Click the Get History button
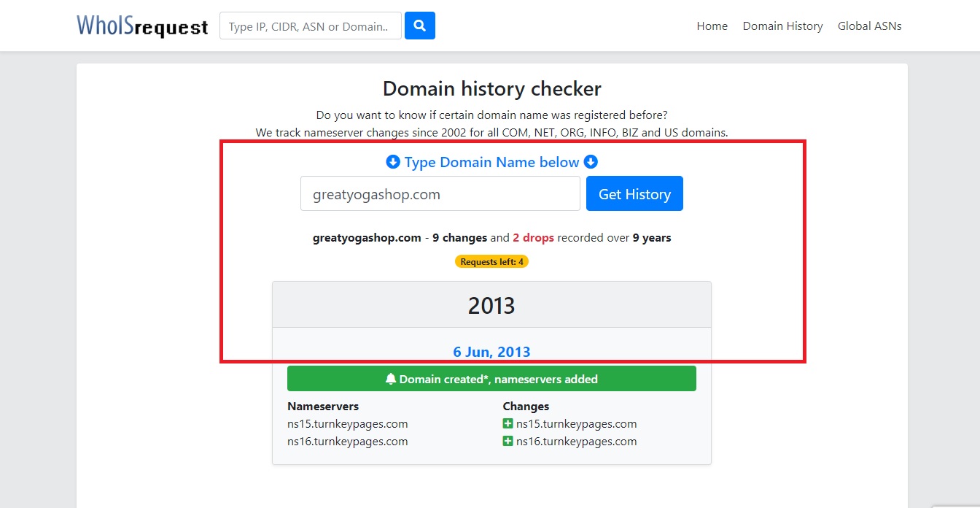Viewport: 980px width, 508px height. point(634,194)
